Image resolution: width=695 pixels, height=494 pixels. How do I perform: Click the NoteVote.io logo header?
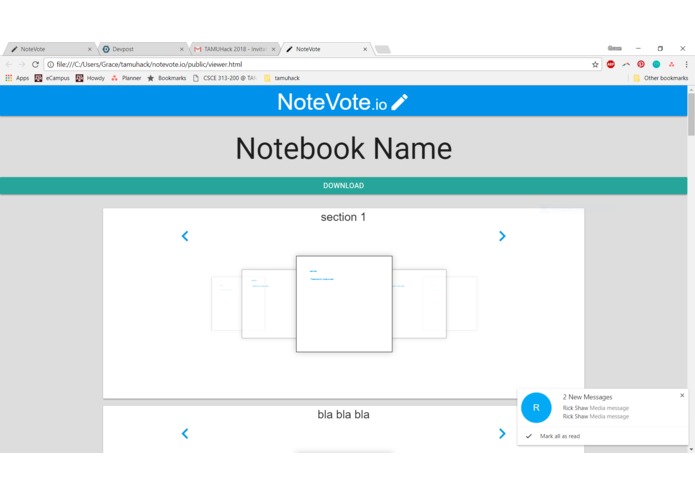tap(343, 102)
